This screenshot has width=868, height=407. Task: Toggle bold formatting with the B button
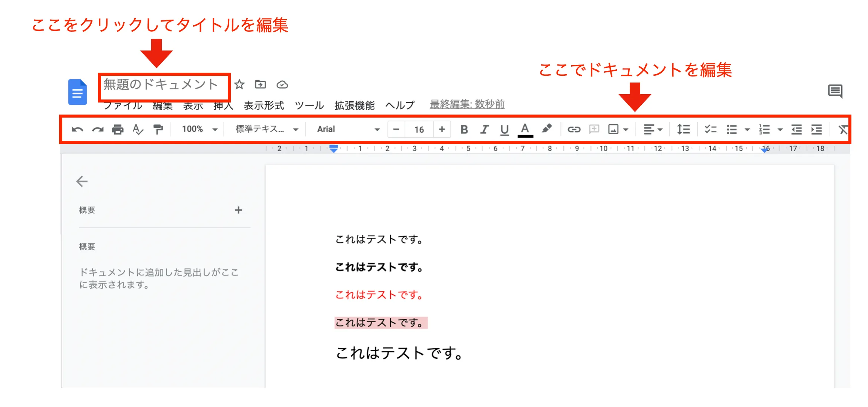(464, 130)
